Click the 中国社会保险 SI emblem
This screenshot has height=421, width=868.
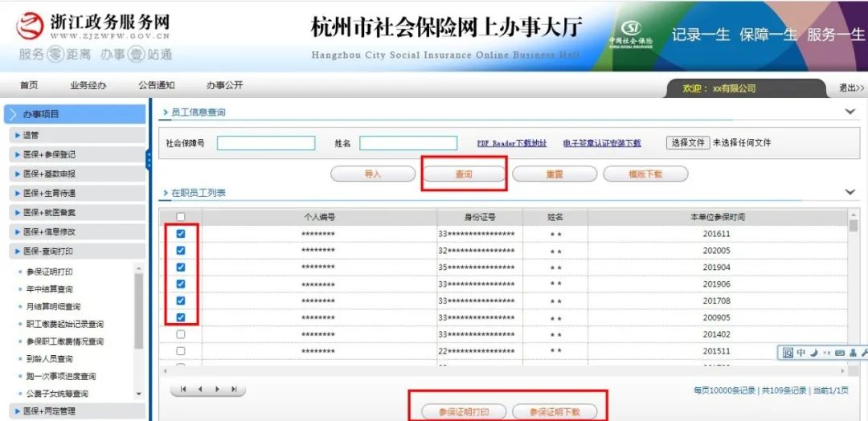pyautogui.click(x=631, y=35)
